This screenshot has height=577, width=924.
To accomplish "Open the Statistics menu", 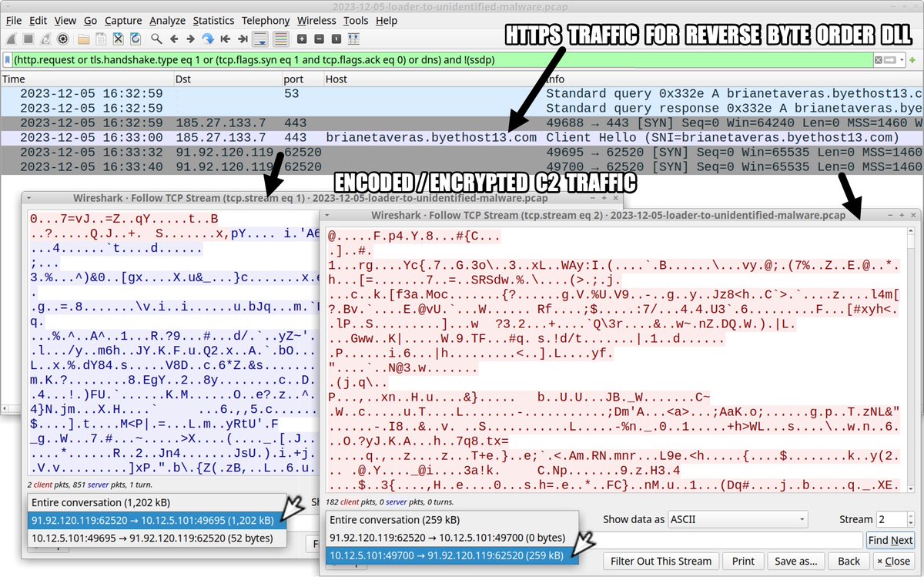I will pyautogui.click(x=214, y=21).
